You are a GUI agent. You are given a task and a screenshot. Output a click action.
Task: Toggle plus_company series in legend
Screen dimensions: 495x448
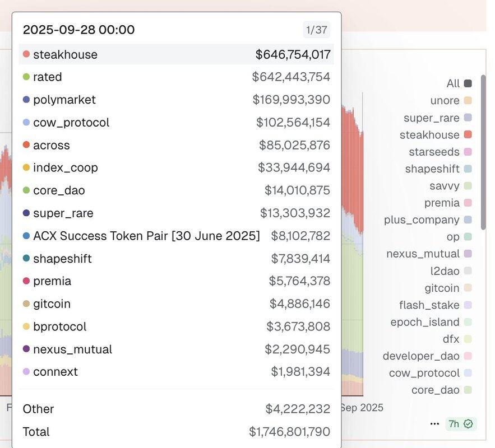tap(428, 220)
